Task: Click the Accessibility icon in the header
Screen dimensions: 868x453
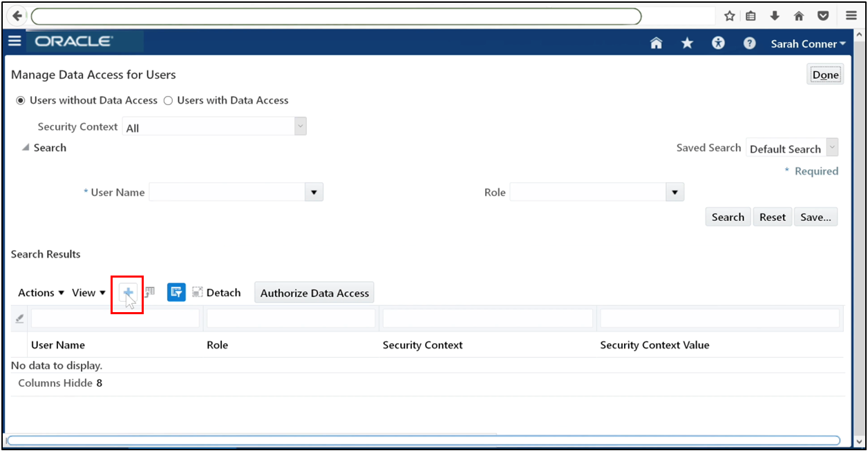Action: [718, 43]
